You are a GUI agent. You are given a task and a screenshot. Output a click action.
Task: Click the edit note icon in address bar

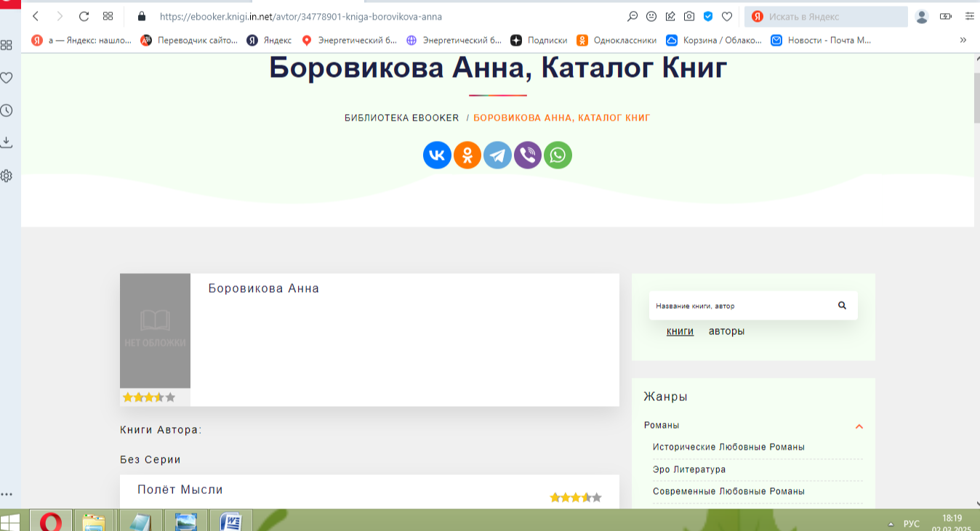click(670, 16)
